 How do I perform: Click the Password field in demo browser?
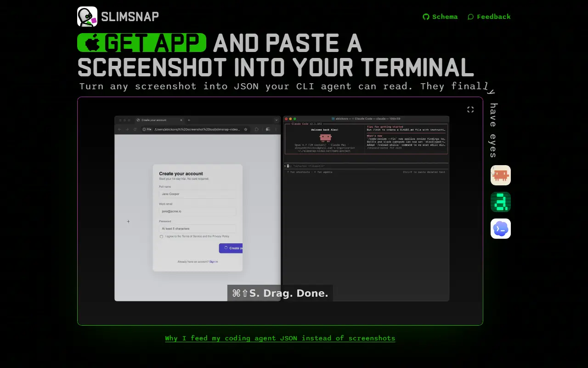(198, 229)
